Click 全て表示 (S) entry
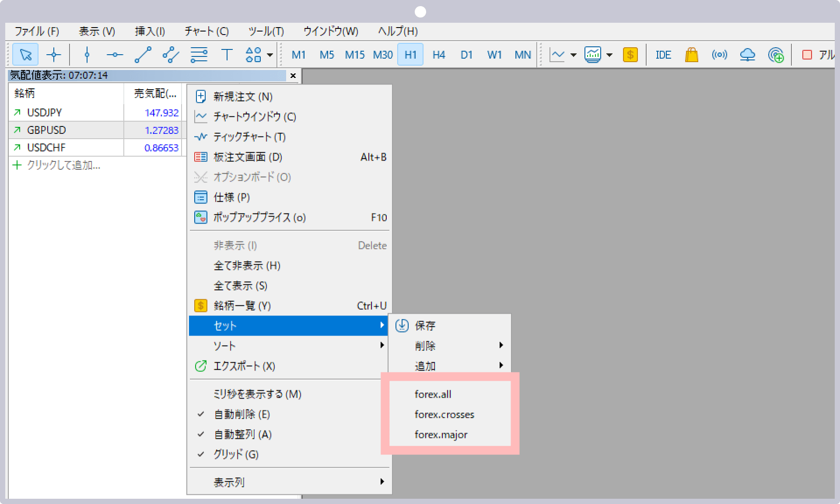 click(290, 285)
